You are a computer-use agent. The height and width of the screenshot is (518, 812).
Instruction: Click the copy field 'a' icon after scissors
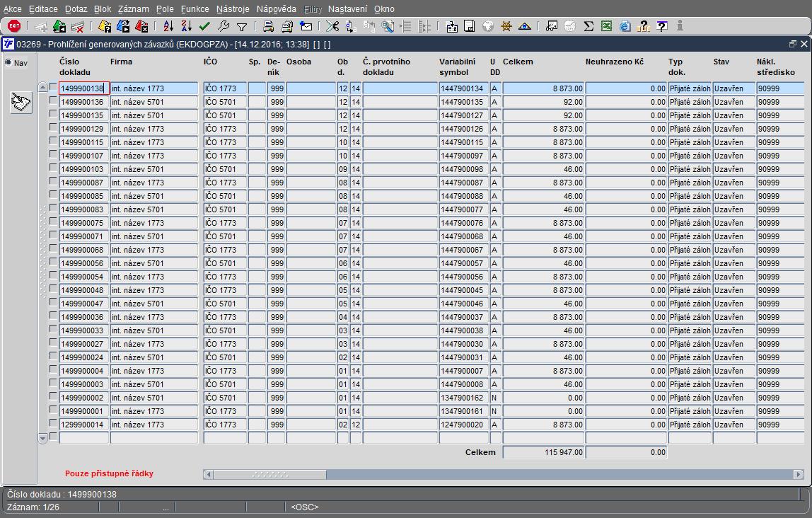pos(351,26)
